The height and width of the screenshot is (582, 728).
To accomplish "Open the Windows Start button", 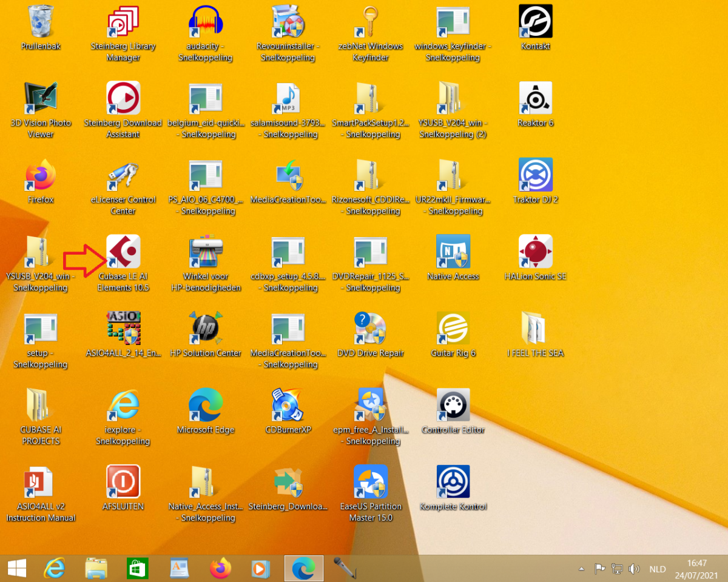I will tap(17, 569).
